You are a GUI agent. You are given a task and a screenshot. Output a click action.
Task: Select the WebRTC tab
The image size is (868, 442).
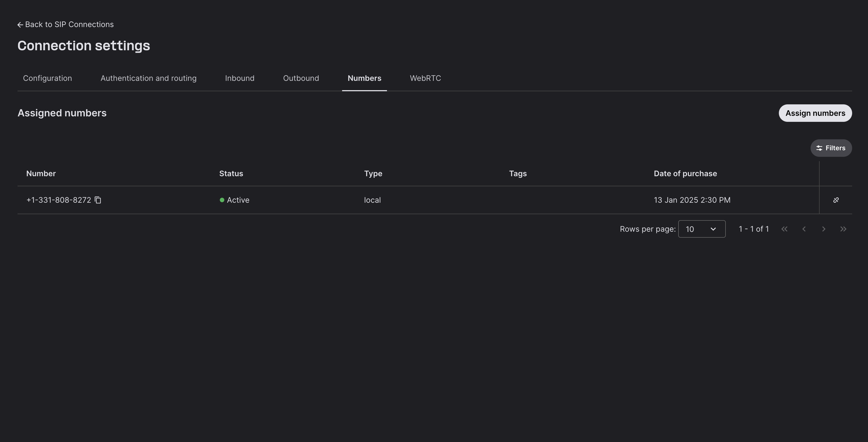[425, 78]
